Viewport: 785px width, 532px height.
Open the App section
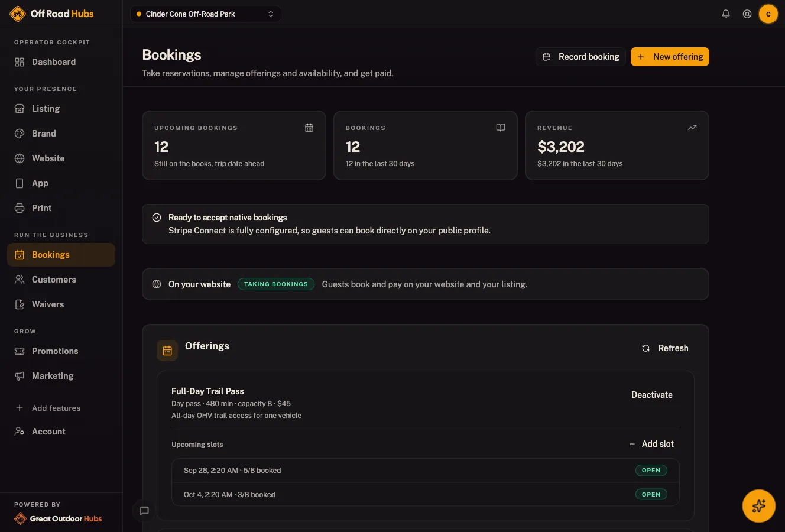coord(61,183)
